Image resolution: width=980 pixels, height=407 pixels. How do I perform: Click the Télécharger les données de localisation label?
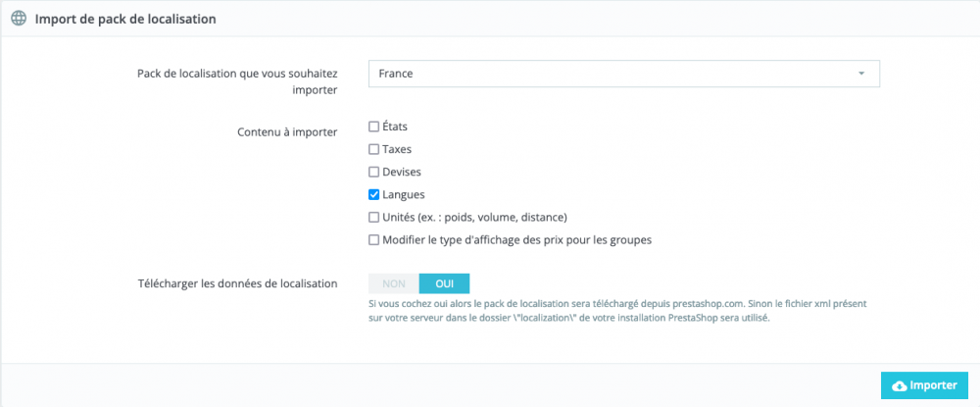point(237,283)
